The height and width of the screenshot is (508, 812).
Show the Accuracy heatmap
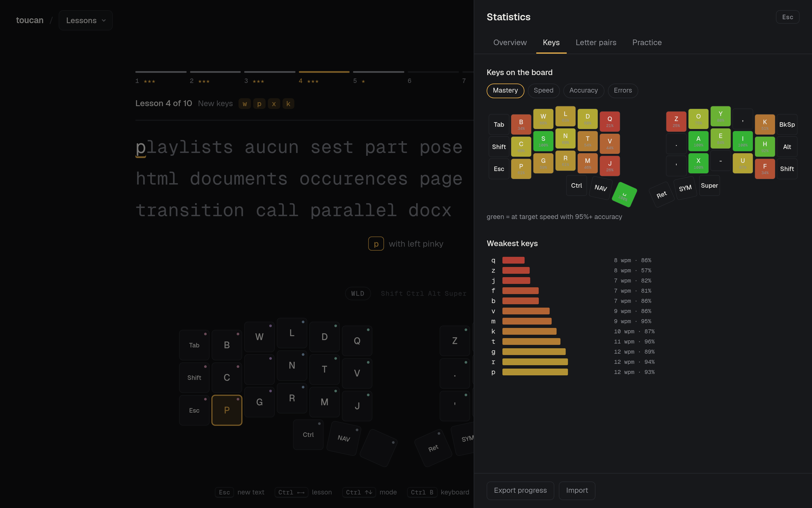[583, 91]
